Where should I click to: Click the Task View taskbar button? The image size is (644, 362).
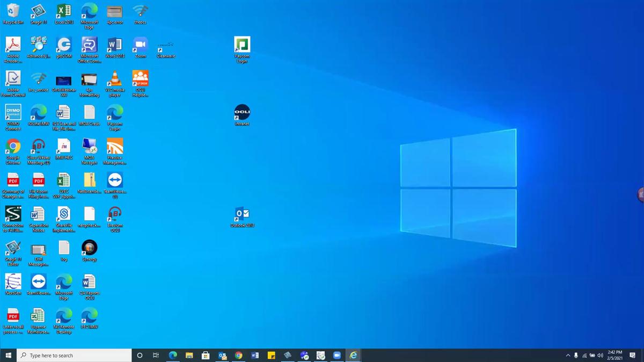point(156,356)
